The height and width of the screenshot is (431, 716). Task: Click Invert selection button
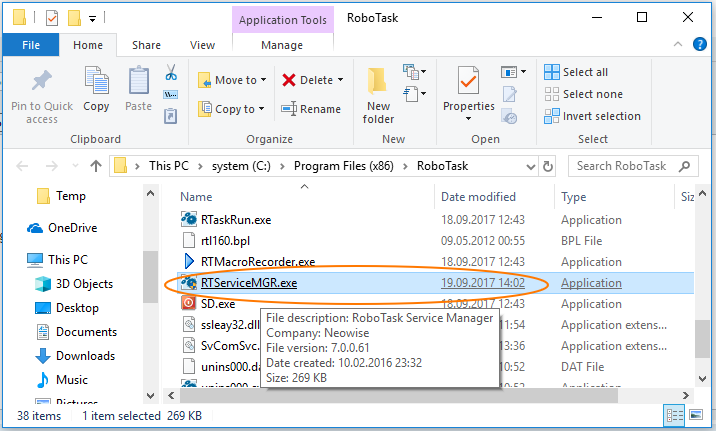[592, 116]
